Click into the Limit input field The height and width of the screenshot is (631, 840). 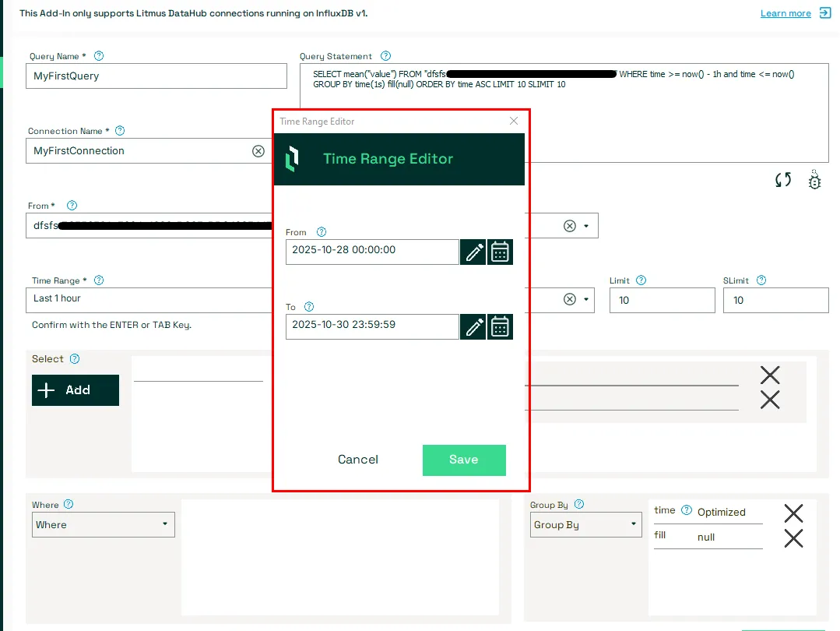click(x=663, y=300)
